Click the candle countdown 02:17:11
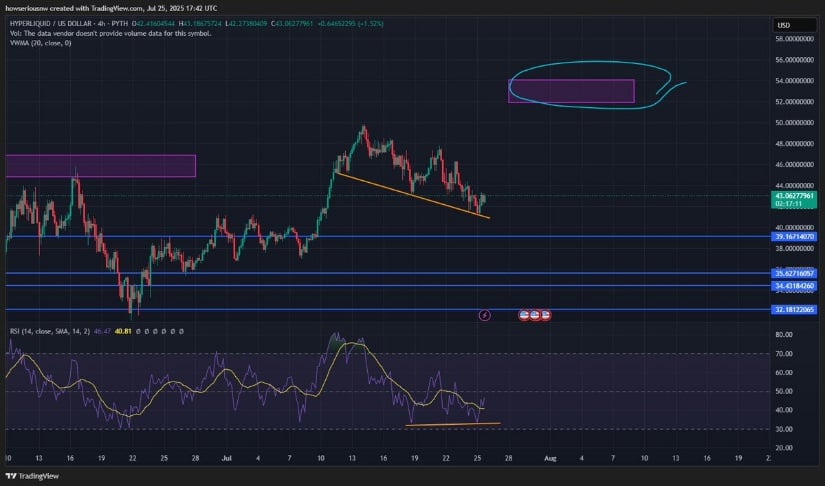 [788, 204]
